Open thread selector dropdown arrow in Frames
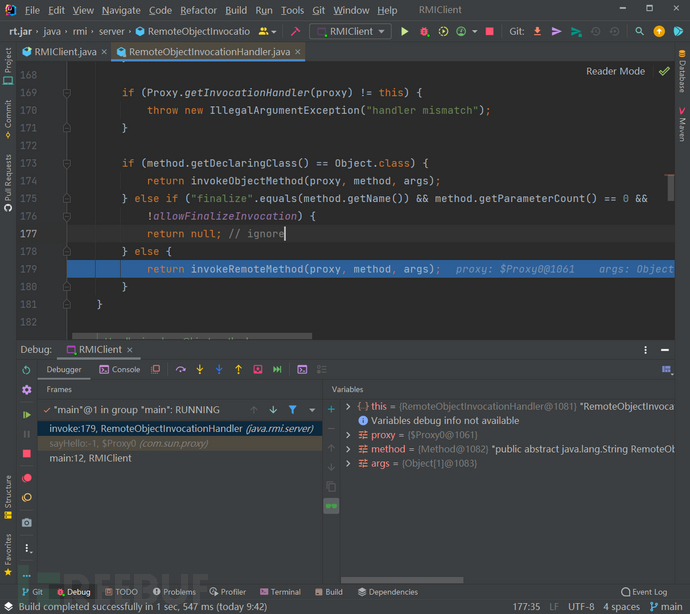Viewport: 690px width, 614px height. tap(312, 410)
